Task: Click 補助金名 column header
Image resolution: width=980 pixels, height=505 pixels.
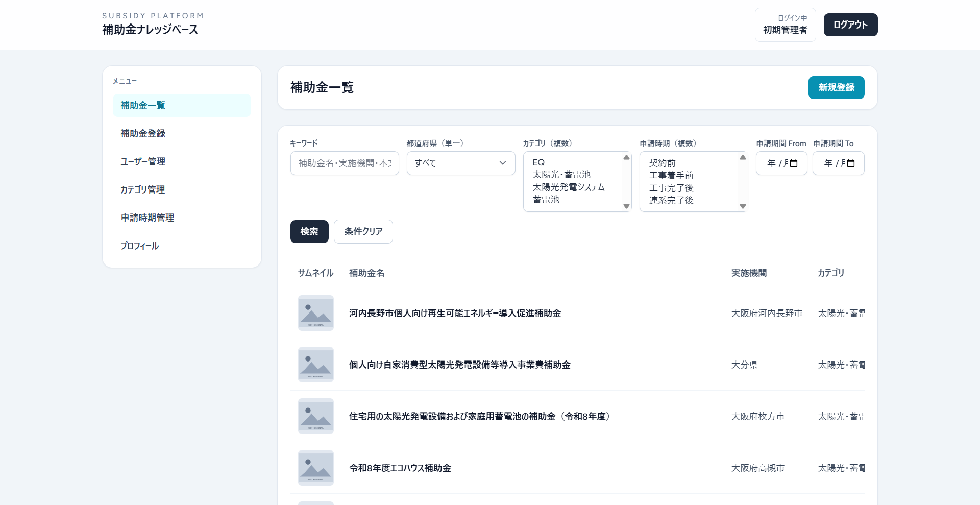Action: point(366,273)
